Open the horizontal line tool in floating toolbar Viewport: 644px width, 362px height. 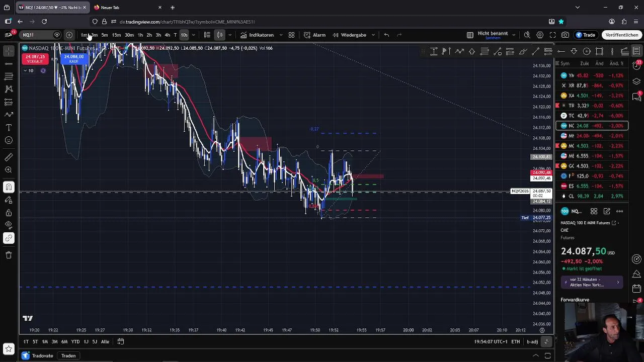coord(561,51)
